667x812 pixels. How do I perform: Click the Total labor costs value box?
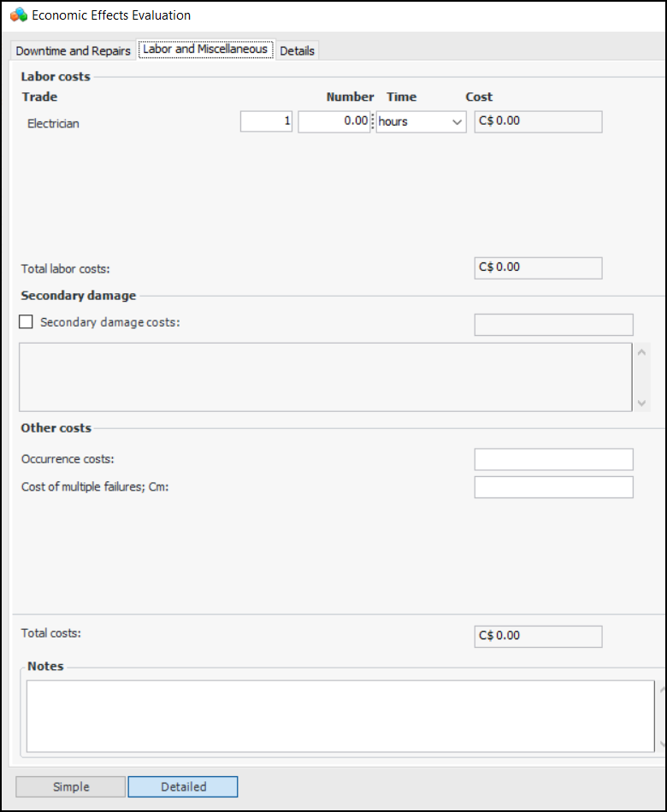pyautogui.click(x=538, y=268)
